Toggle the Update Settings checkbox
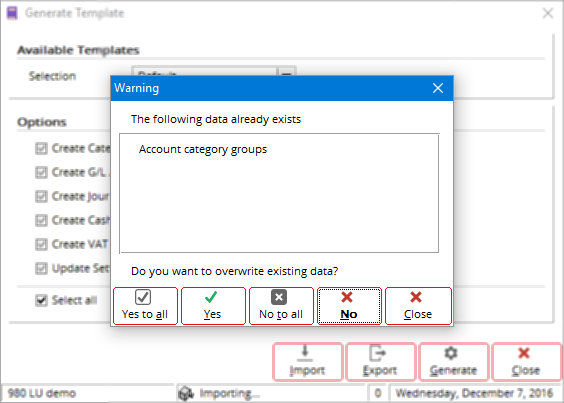The image size is (564, 403). point(41,268)
